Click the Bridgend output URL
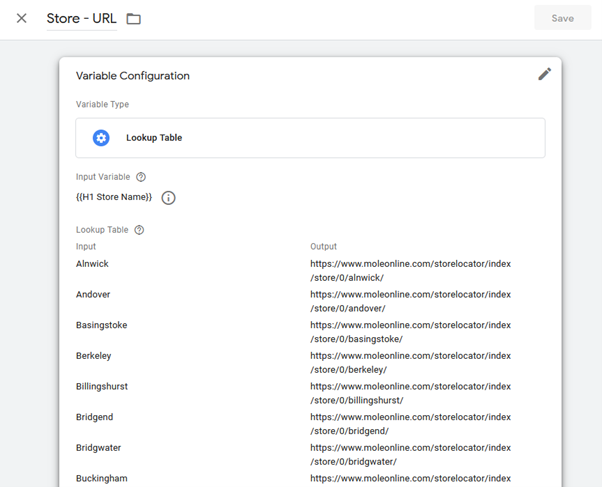The height and width of the screenshot is (487, 602). (410, 423)
